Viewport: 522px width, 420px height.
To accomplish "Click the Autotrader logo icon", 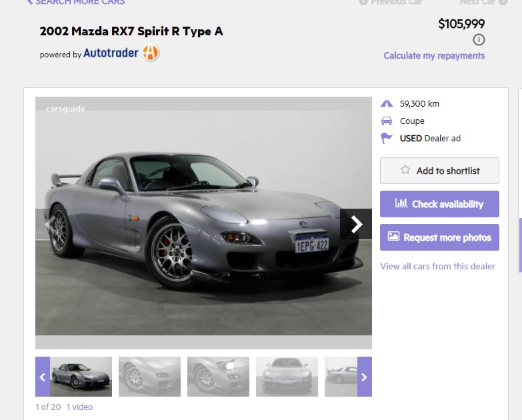I will tap(151, 53).
